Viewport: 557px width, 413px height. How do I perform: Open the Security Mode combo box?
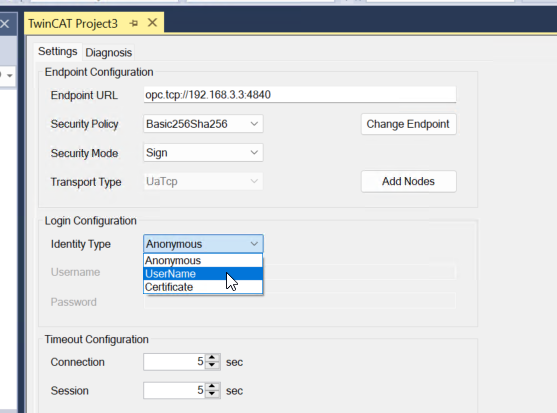point(203,153)
